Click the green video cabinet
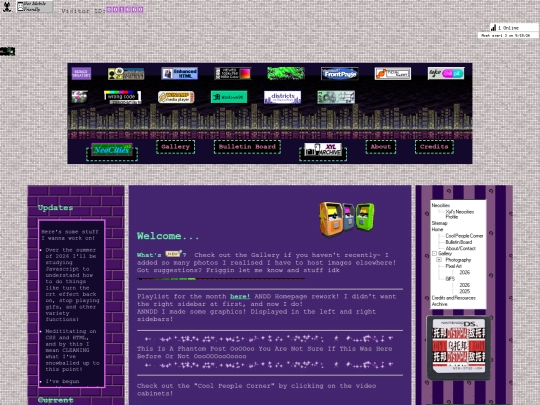The image size is (540, 405). 365,217
